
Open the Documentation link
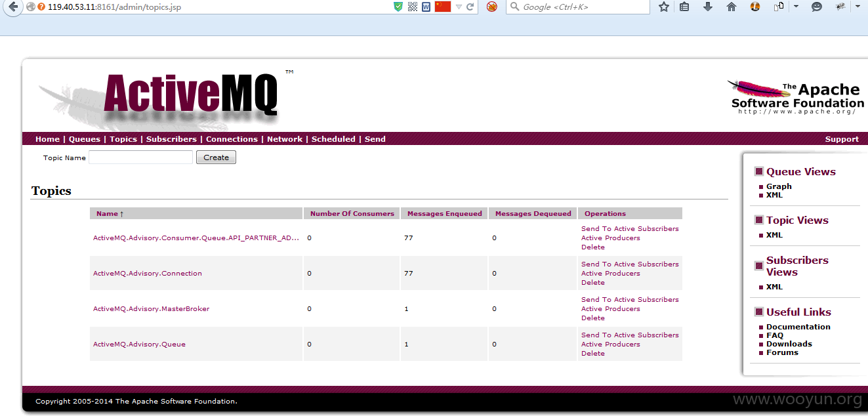tap(798, 327)
